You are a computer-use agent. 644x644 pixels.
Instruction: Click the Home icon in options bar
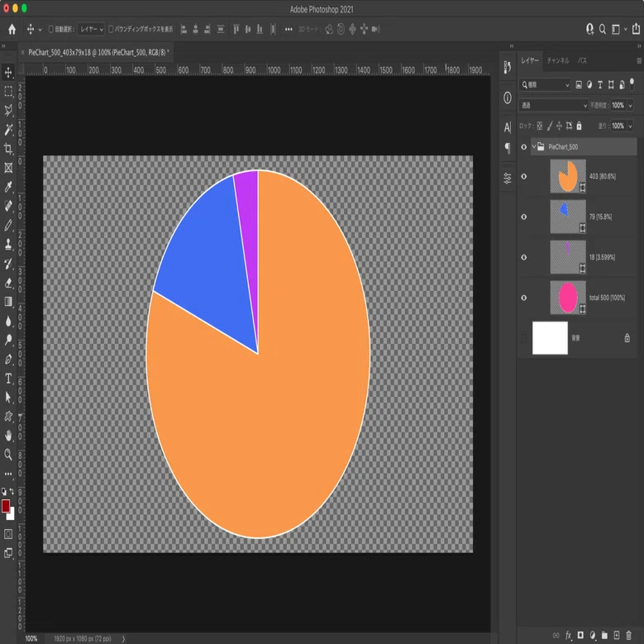[x=12, y=29]
